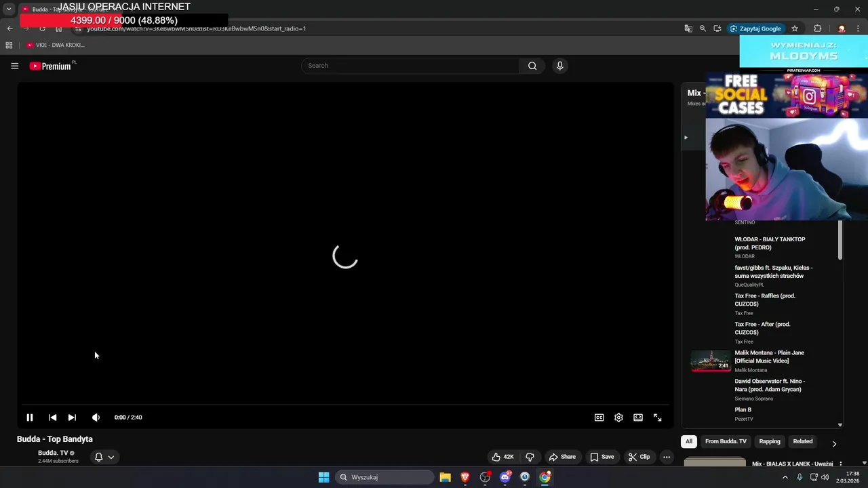Click the Zapytaj Google lens button

point(755,28)
